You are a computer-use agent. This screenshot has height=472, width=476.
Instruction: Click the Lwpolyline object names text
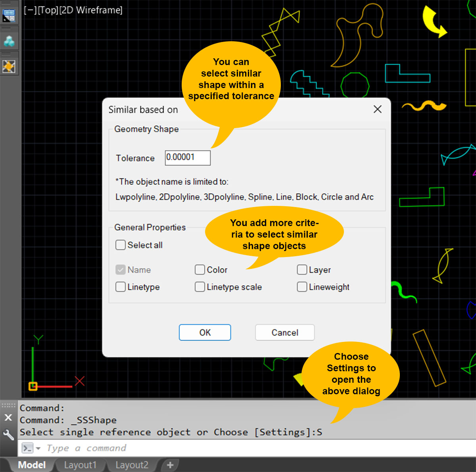pos(244,197)
